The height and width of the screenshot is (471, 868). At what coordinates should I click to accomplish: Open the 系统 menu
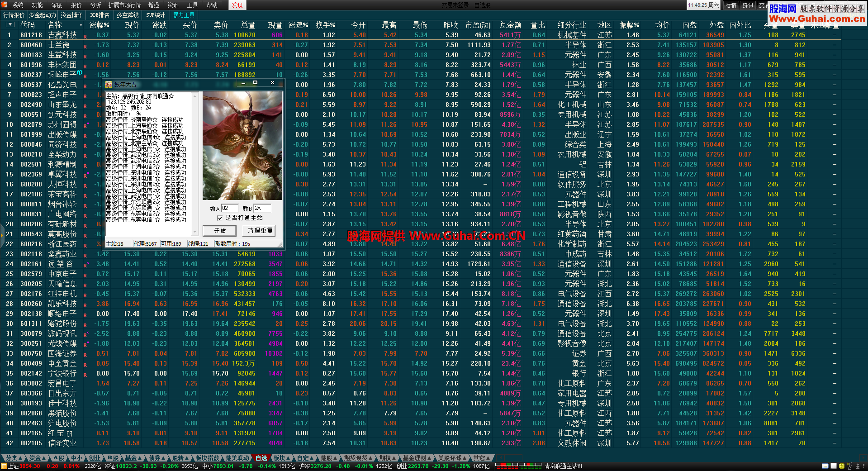point(18,5)
